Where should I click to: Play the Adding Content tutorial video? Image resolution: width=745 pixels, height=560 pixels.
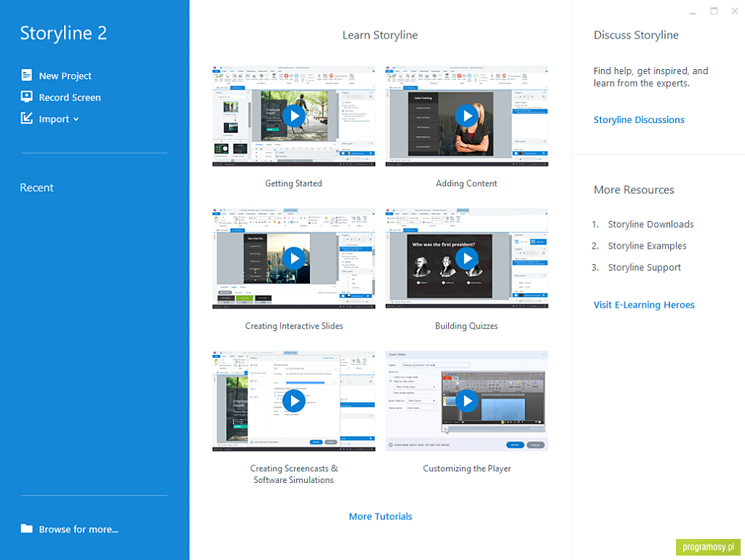[x=467, y=116]
